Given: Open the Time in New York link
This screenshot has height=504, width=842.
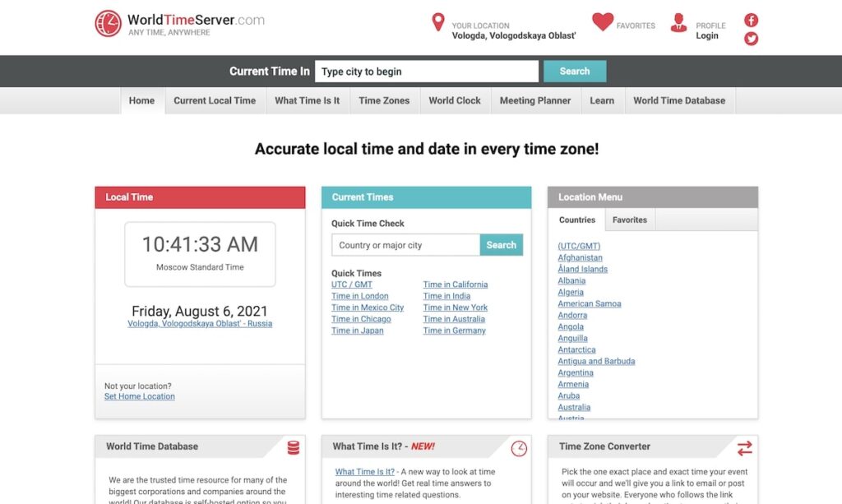Looking at the screenshot, I should 456,307.
